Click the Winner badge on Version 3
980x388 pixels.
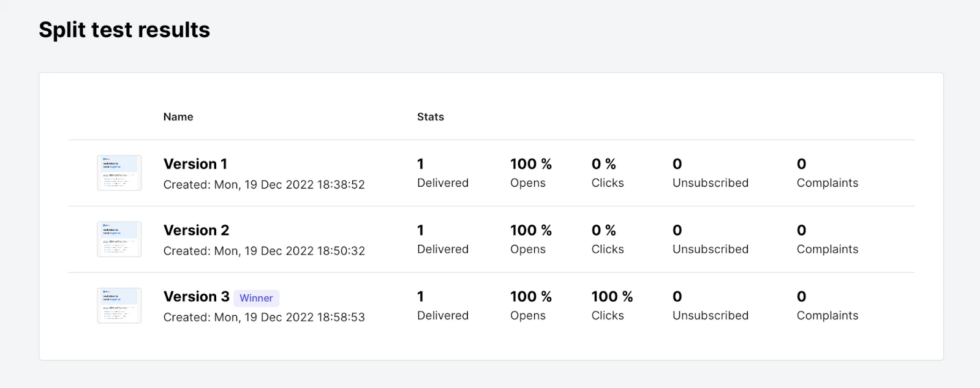click(256, 298)
